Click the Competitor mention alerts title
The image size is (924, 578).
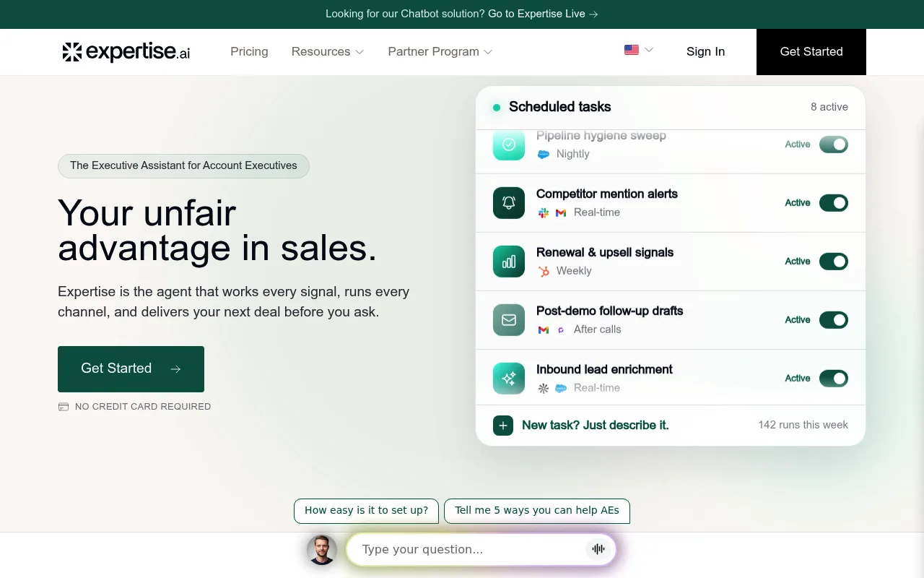coord(607,194)
